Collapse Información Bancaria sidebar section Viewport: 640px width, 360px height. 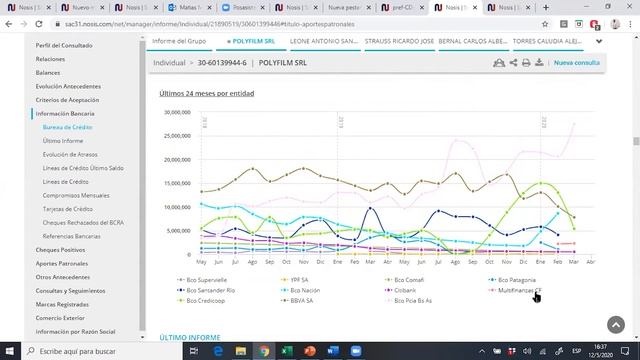coord(65,113)
